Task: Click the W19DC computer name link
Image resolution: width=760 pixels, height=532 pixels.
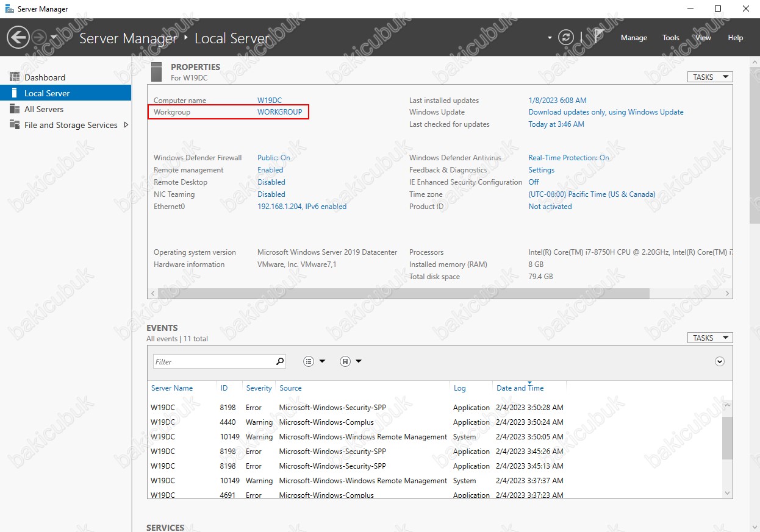Action: [x=270, y=101]
